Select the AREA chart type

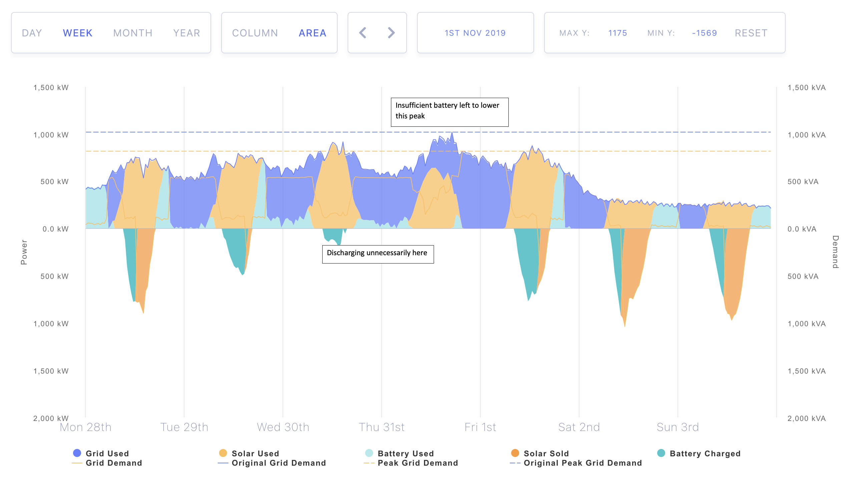(x=313, y=33)
